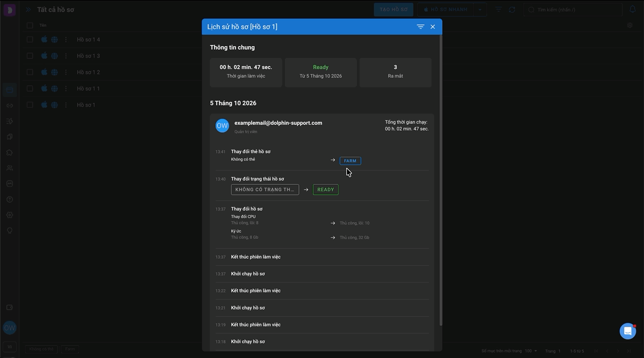Tick the checkbox for Hồ sơ 1 3
Screen dimensions: 644x358
point(30,56)
